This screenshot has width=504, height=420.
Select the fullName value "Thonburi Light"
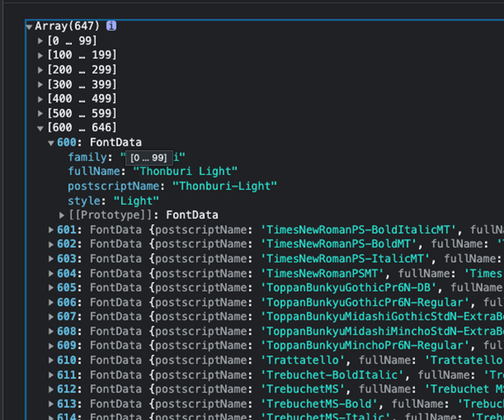pyautogui.click(x=185, y=171)
